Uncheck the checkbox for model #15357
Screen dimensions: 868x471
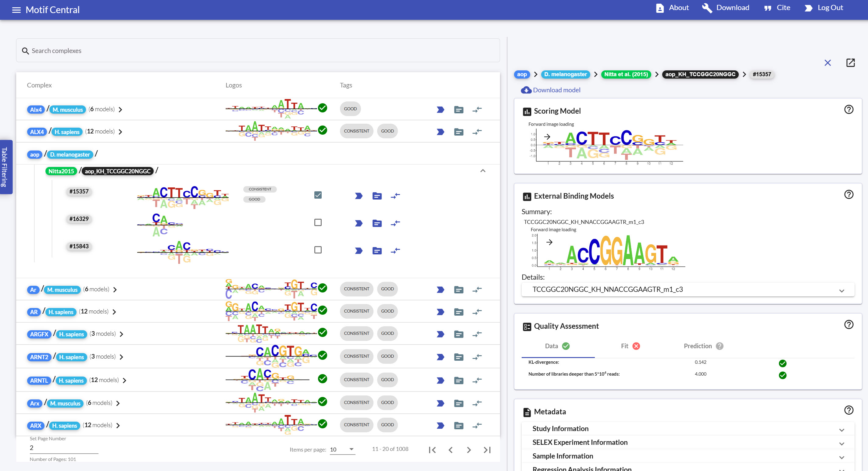pos(318,195)
